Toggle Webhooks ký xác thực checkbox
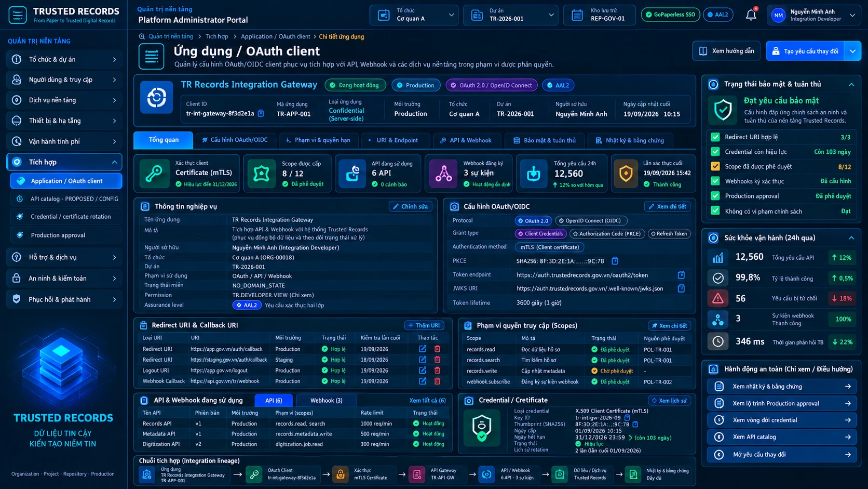868x489 pixels. tap(715, 181)
